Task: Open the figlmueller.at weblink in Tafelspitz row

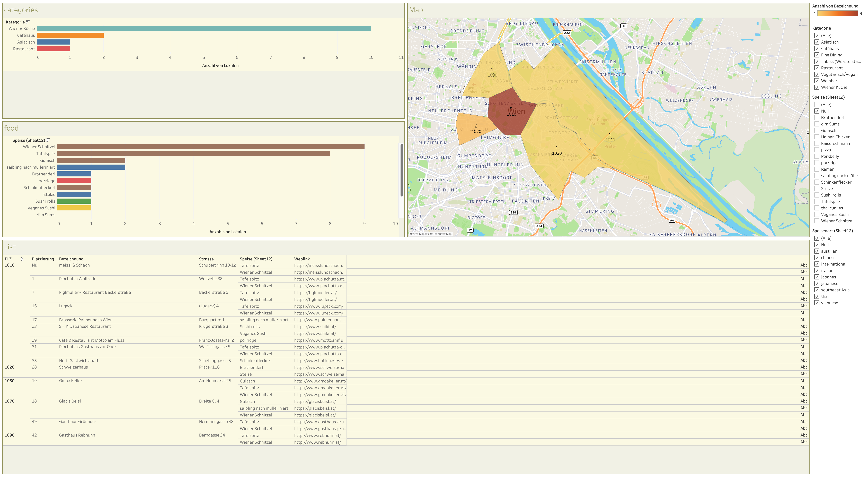Action: pyautogui.click(x=315, y=293)
